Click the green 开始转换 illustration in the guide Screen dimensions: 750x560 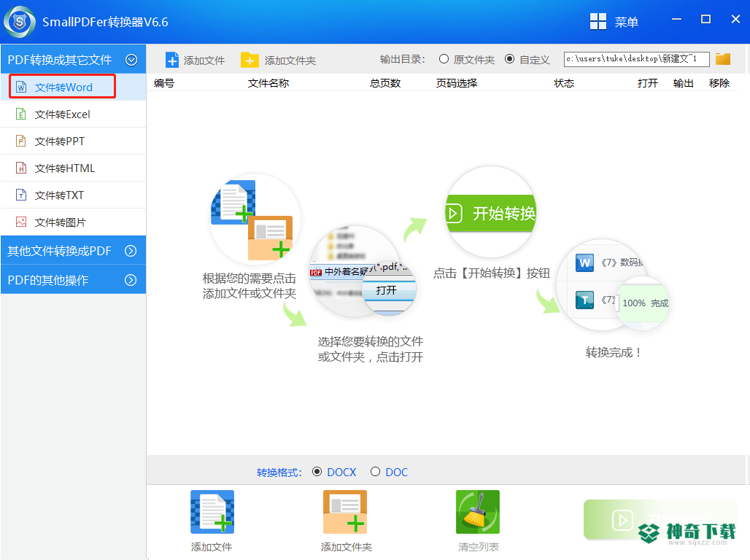coord(491,212)
